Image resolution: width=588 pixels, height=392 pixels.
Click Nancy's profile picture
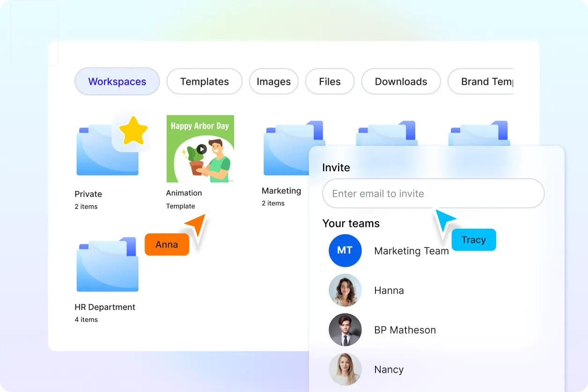pyautogui.click(x=345, y=369)
